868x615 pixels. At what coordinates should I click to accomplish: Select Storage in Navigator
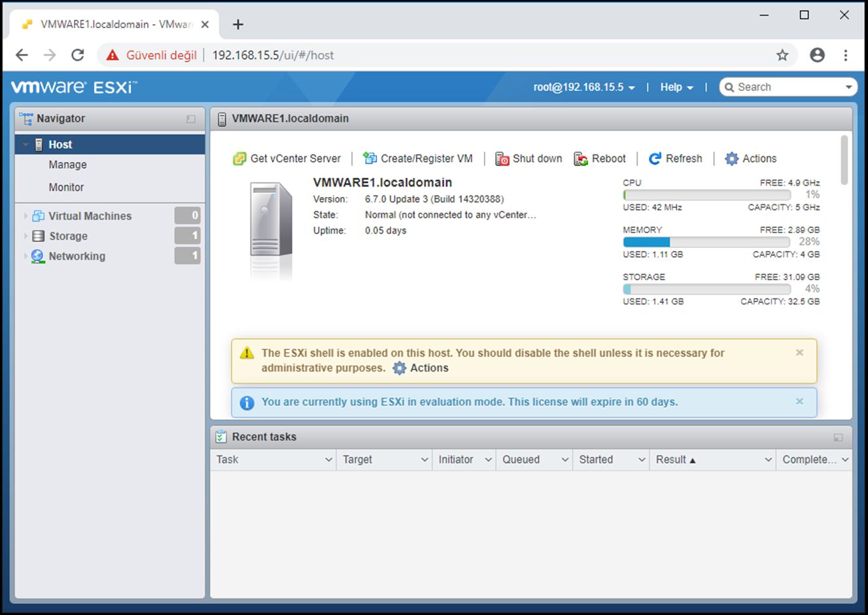point(68,236)
